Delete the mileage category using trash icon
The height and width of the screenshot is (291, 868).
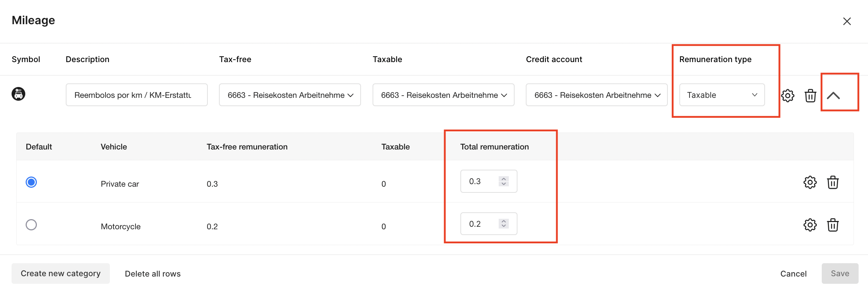click(x=810, y=96)
